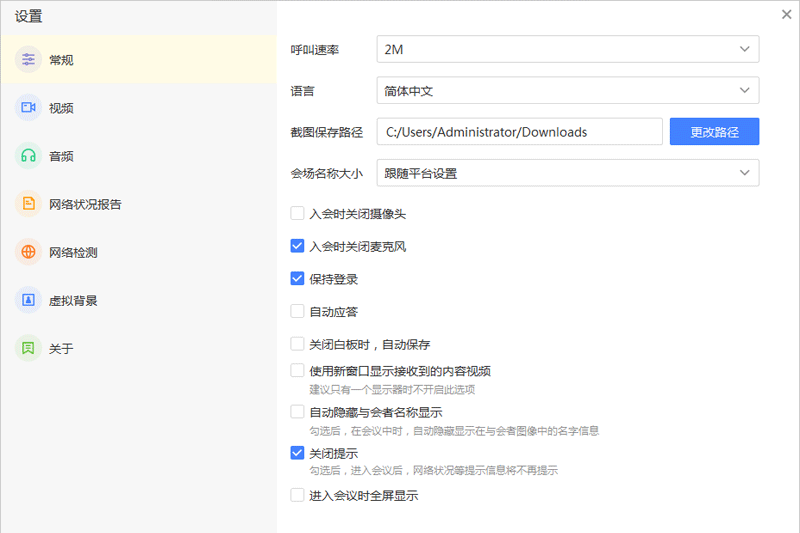
Task: Click the 关于 info icon
Action: pyautogui.click(x=28, y=348)
